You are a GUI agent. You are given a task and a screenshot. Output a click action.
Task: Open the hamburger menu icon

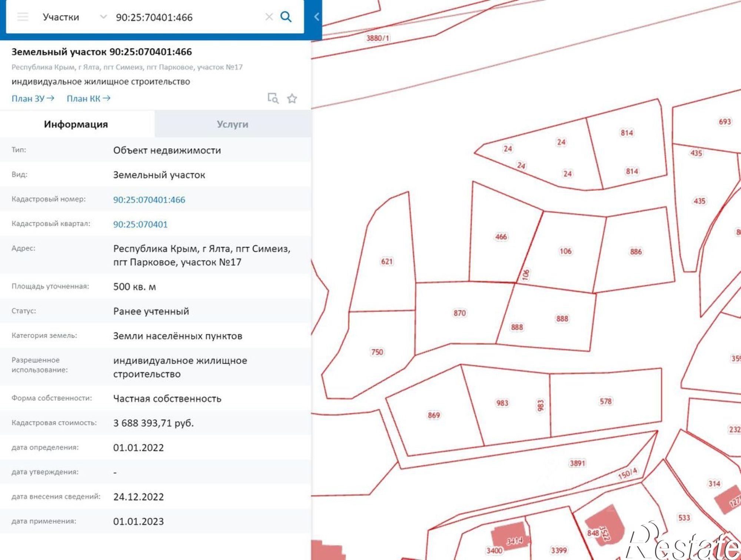pos(23,17)
